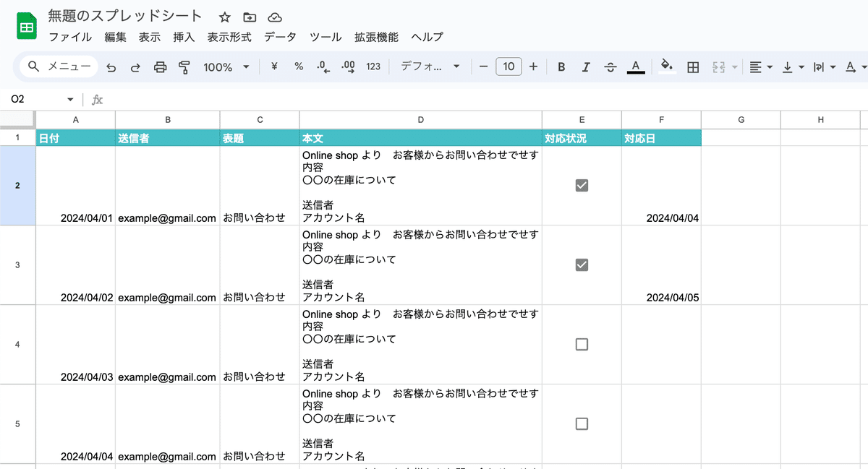Select the paint format tool
This screenshot has width=868, height=469.
(x=184, y=66)
